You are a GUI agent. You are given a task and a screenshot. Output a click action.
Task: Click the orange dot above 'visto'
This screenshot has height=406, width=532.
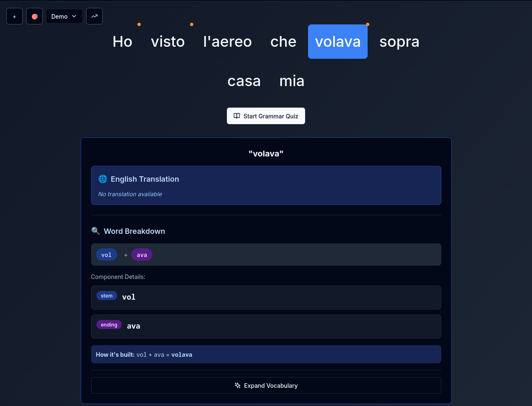click(x=139, y=24)
